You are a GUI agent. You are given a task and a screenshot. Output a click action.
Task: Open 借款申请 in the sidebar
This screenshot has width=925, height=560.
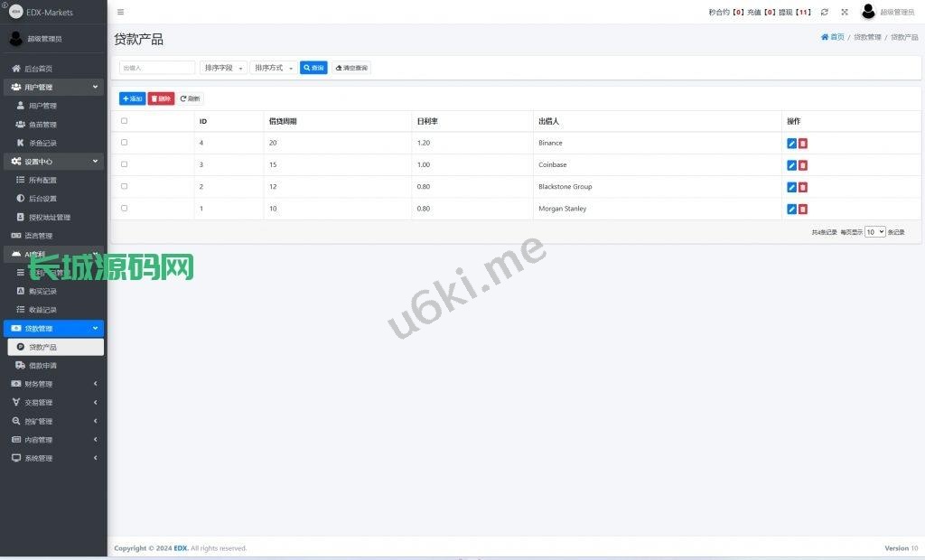pyautogui.click(x=42, y=366)
